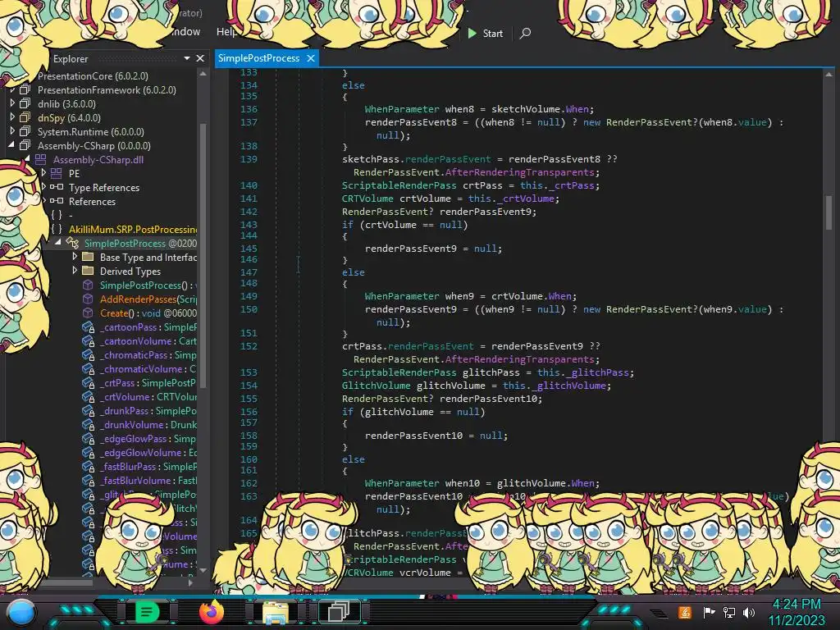Select the SimplePostProcess document tab

coord(258,58)
